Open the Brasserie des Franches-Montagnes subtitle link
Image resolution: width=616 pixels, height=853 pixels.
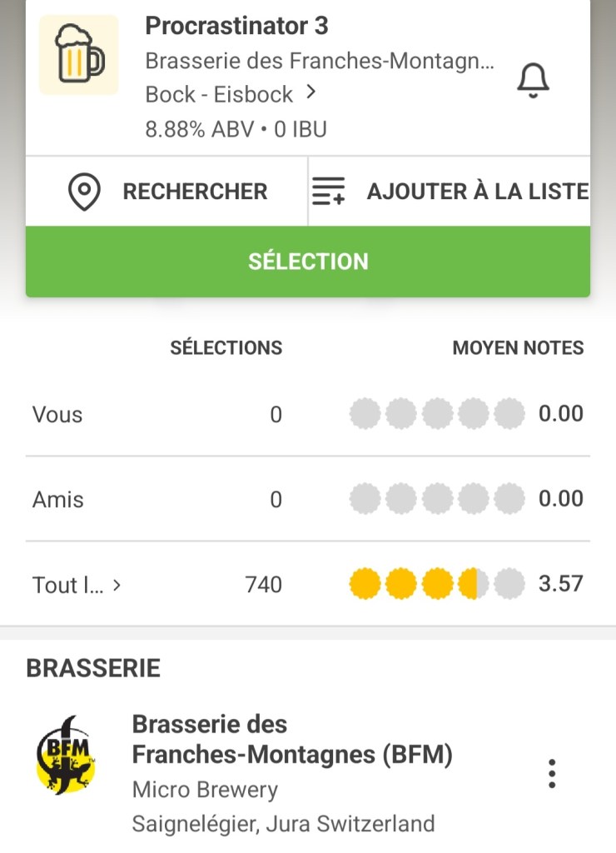pos(320,61)
